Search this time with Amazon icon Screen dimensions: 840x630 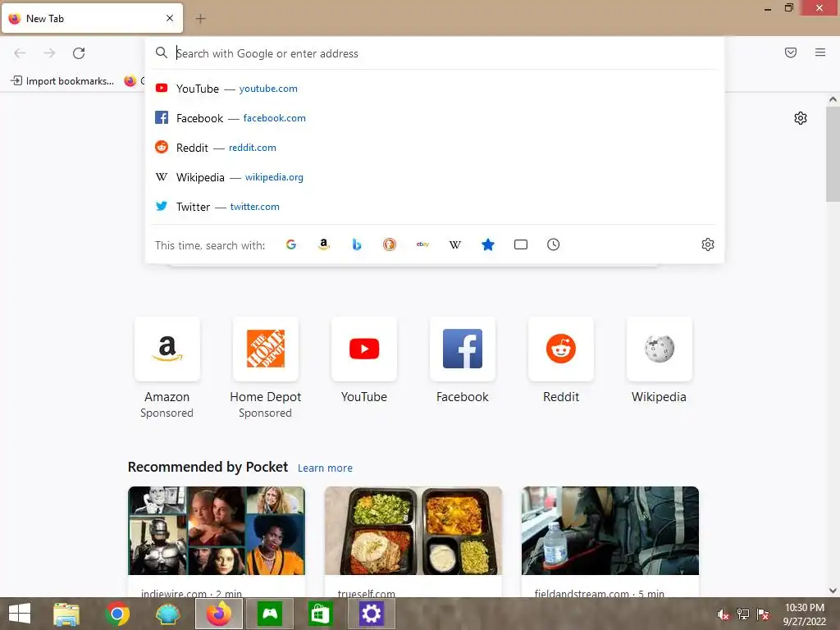323,244
